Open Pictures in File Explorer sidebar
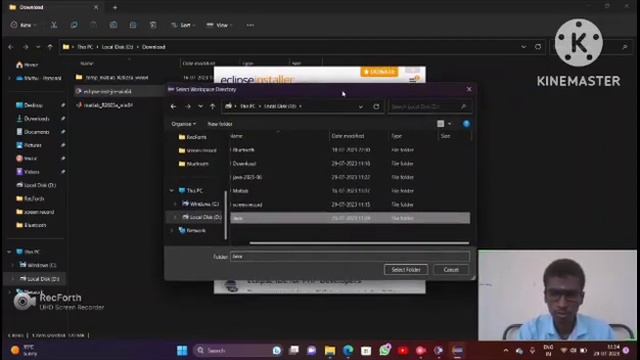Screen dimensions: 640x360 coord(29,145)
